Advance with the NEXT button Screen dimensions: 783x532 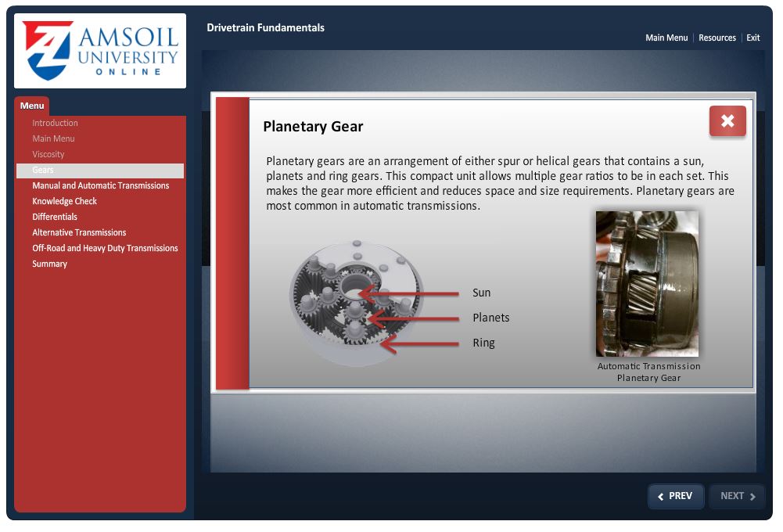point(737,496)
